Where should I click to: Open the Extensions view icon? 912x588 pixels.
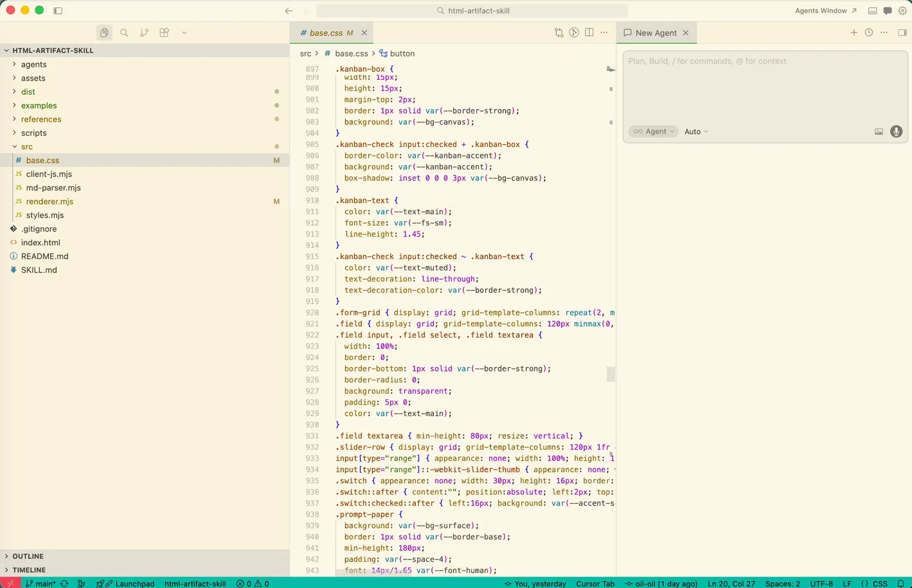pos(164,32)
